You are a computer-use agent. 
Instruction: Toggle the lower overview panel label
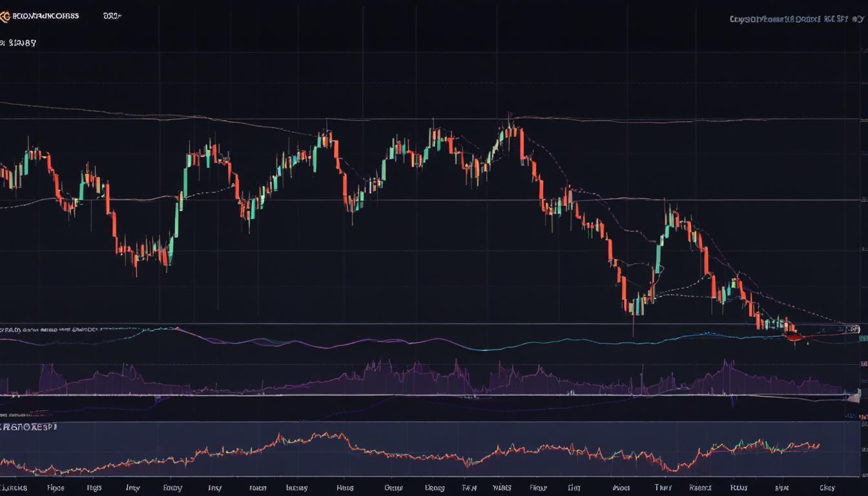click(x=29, y=428)
